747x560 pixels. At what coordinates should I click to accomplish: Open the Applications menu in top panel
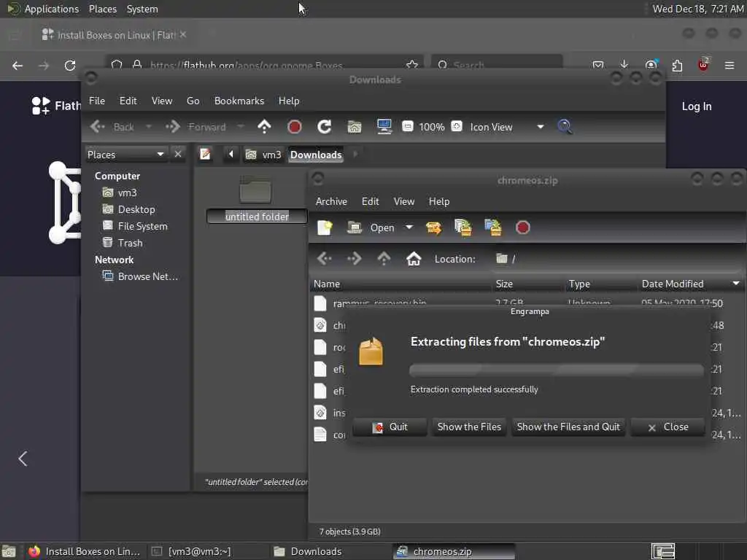52,9
